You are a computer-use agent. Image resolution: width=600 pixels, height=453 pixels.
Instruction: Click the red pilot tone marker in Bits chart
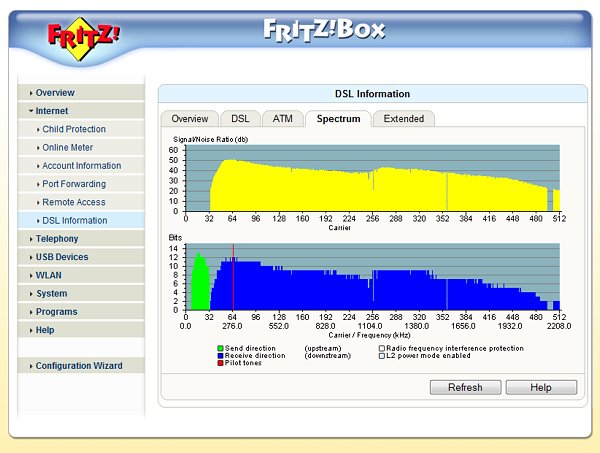coord(233,280)
